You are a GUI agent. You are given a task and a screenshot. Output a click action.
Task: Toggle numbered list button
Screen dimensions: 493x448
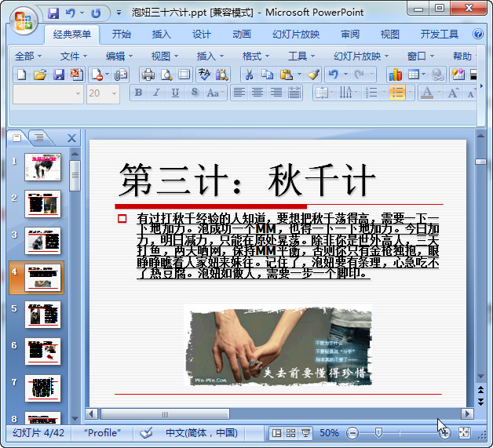tap(371, 93)
